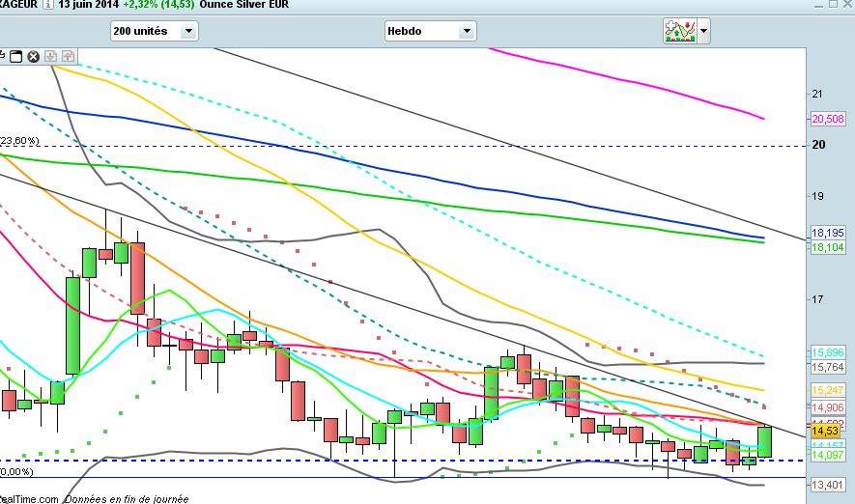Viewport: 855px width, 504px height.
Task: Click the yellow 15,247 price label
Action: [828, 390]
